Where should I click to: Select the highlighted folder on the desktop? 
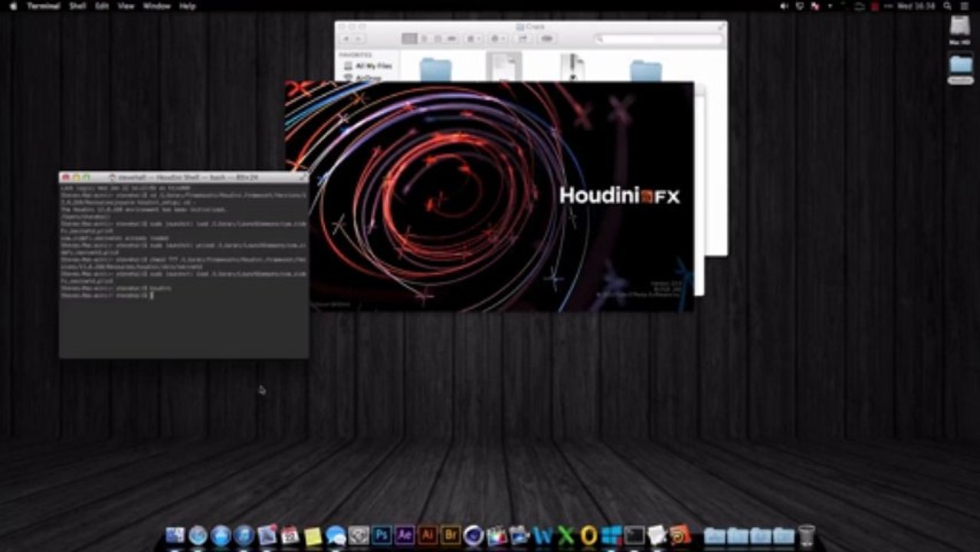(x=960, y=69)
